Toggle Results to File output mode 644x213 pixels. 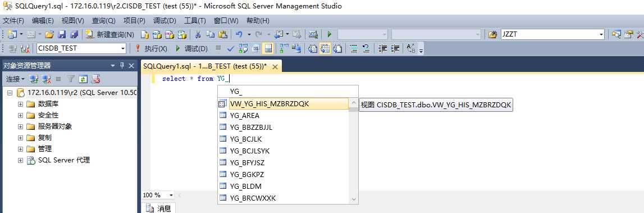tap(337, 48)
